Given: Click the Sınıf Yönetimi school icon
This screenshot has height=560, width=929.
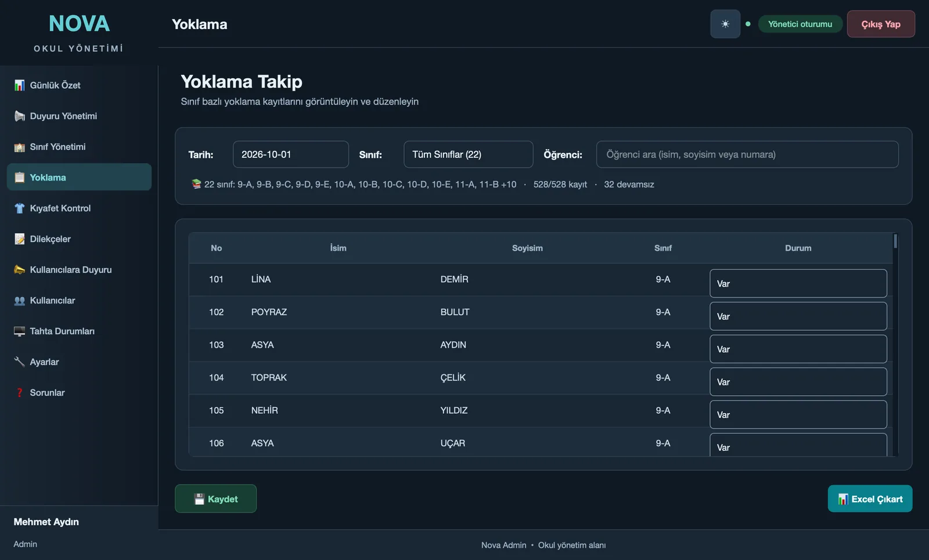Looking at the screenshot, I should (20, 147).
